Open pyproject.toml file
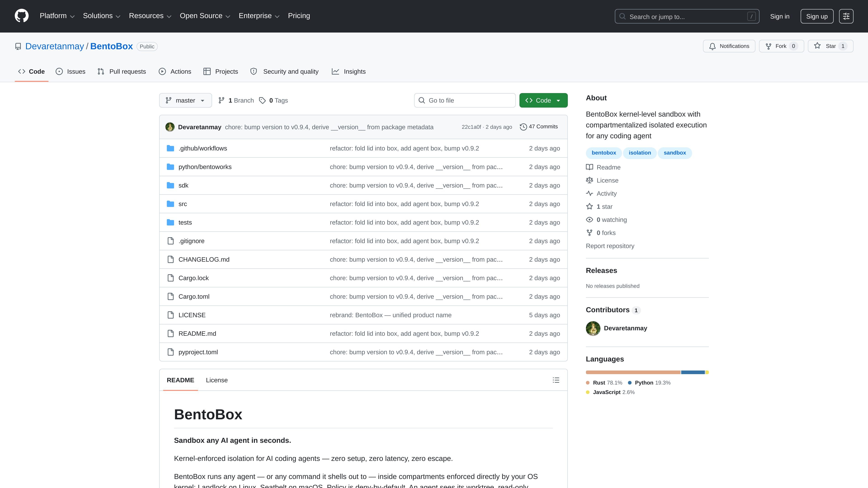The height and width of the screenshot is (488, 868). 198,352
